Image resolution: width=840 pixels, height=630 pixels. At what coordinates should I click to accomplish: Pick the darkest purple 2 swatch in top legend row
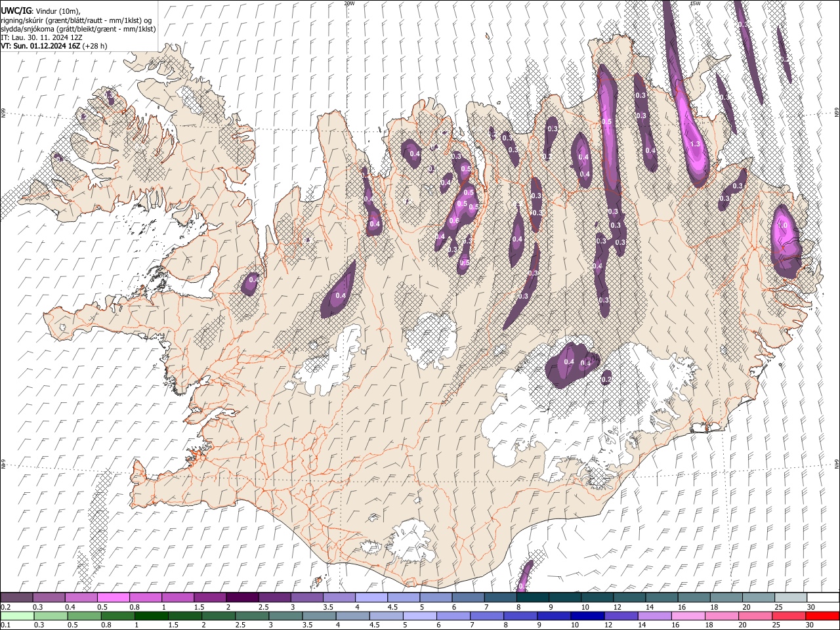coord(242,597)
